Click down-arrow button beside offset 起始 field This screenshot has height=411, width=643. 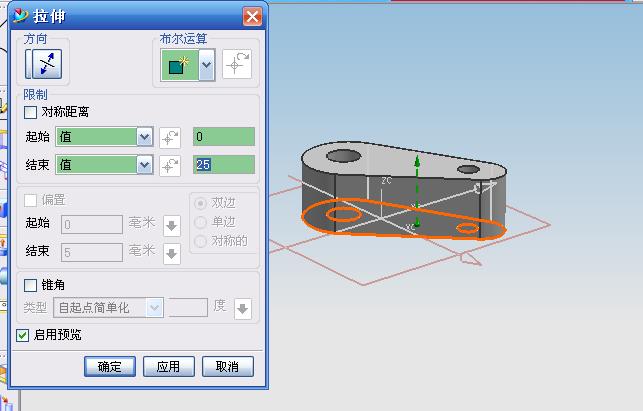coord(172,226)
